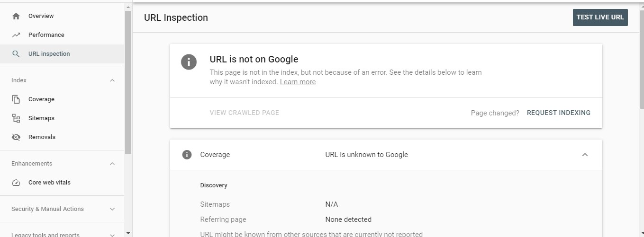Collapse the Index section in sidebar
Image resolution: width=644 pixels, height=237 pixels.
[x=112, y=80]
